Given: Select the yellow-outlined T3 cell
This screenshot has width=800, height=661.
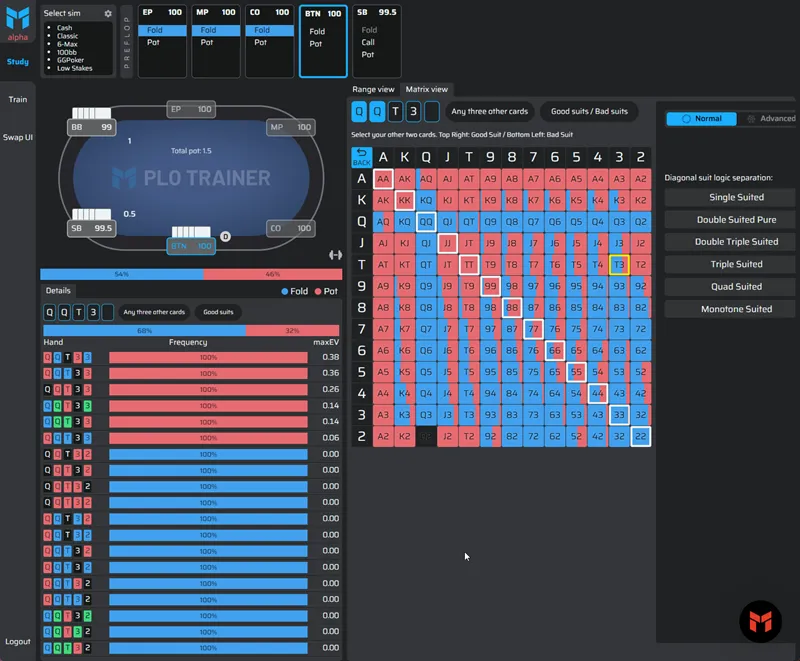Looking at the screenshot, I should click(619, 265).
